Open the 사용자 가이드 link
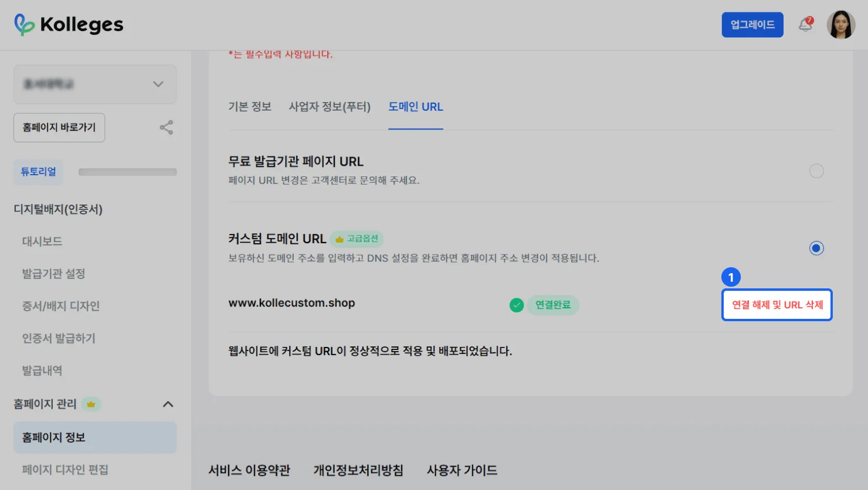Viewport: 868px width, 490px height. pyautogui.click(x=462, y=470)
